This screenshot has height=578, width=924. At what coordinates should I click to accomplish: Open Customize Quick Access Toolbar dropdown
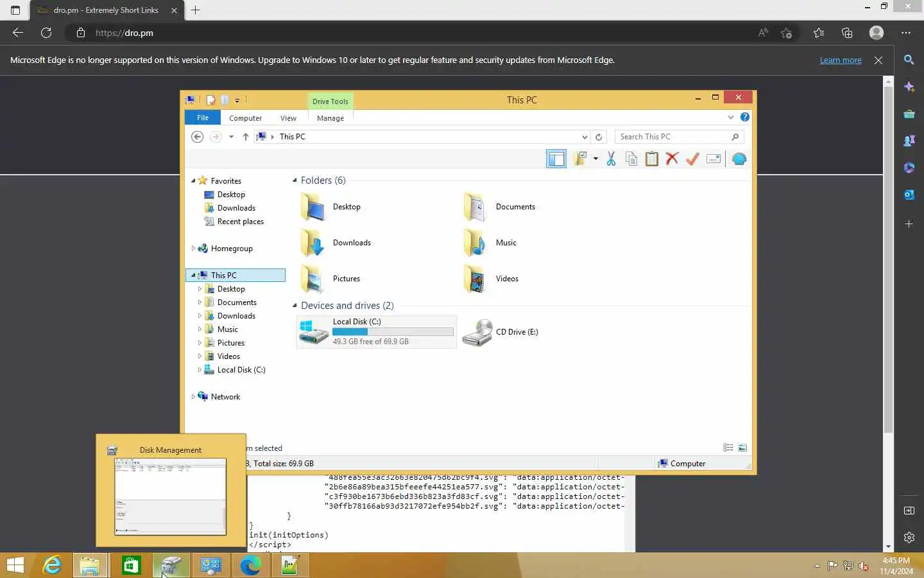tap(237, 101)
